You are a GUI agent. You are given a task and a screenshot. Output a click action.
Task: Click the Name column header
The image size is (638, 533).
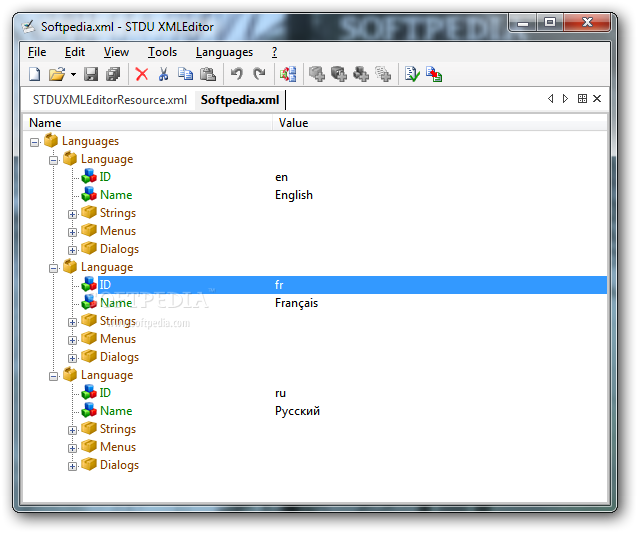click(148, 123)
